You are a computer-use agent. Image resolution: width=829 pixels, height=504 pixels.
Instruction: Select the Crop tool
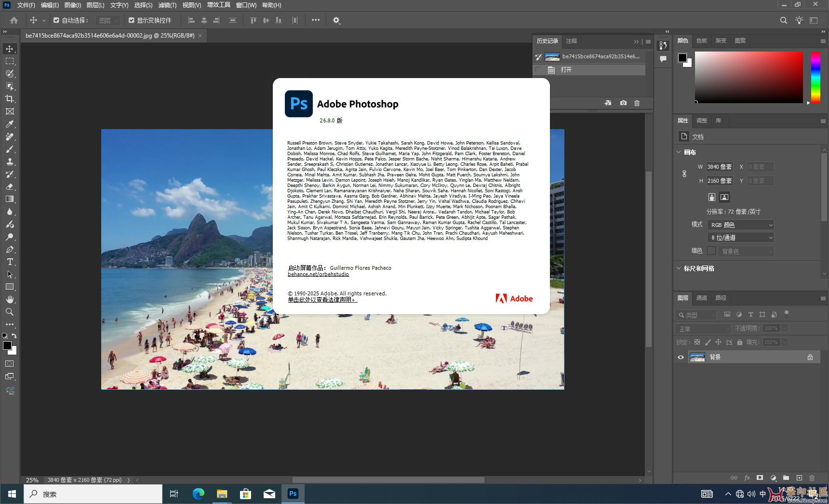point(10,99)
